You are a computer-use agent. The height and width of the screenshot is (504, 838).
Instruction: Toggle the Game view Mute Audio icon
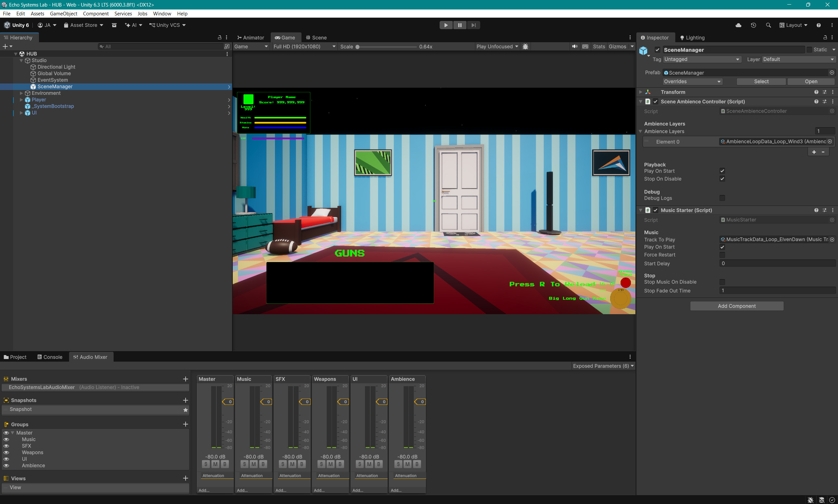click(x=574, y=46)
